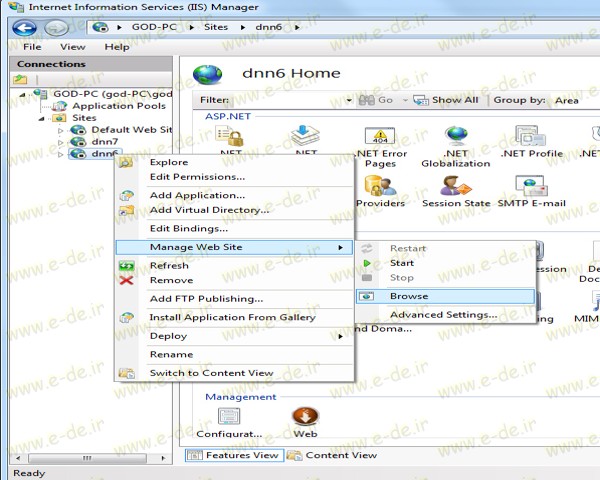Choose Install Application From Gallery
Viewport: 600px width, 480px height.
point(234,317)
